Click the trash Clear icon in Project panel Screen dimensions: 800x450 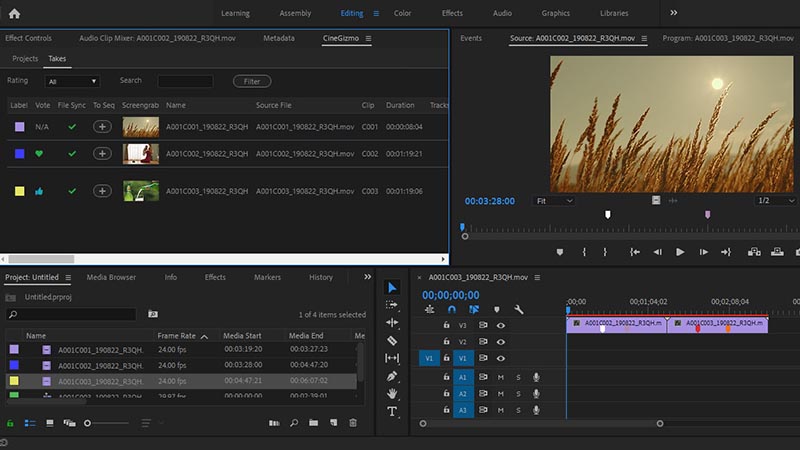(353, 423)
